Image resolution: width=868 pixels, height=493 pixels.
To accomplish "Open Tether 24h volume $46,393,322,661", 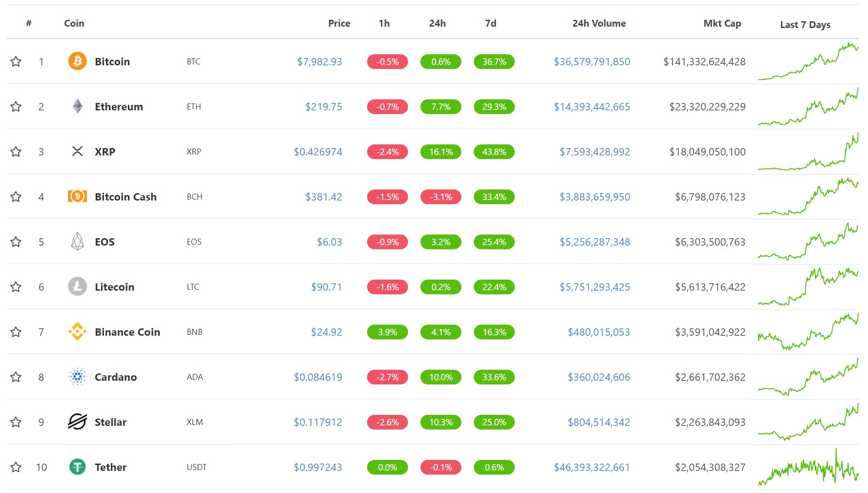I will pyautogui.click(x=592, y=467).
